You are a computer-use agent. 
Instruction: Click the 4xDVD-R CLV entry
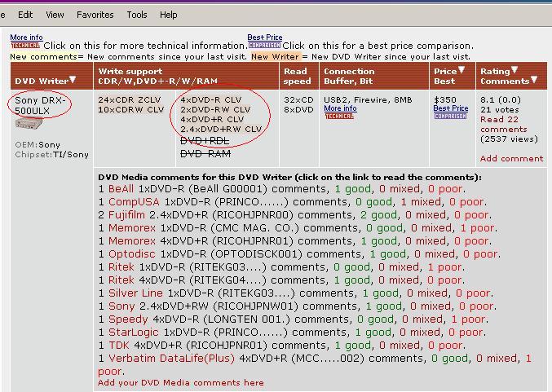click(211, 100)
